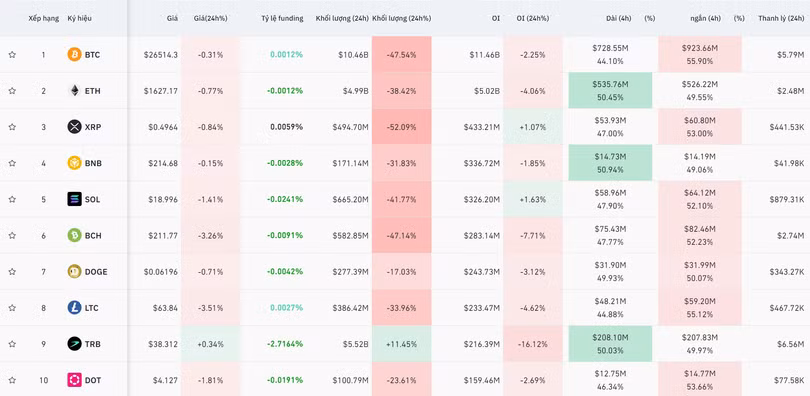Image resolution: width=810 pixels, height=396 pixels.
Task: Click TRB OI change -16.12%
Action: pyautogui.click(x=533, y=344)
